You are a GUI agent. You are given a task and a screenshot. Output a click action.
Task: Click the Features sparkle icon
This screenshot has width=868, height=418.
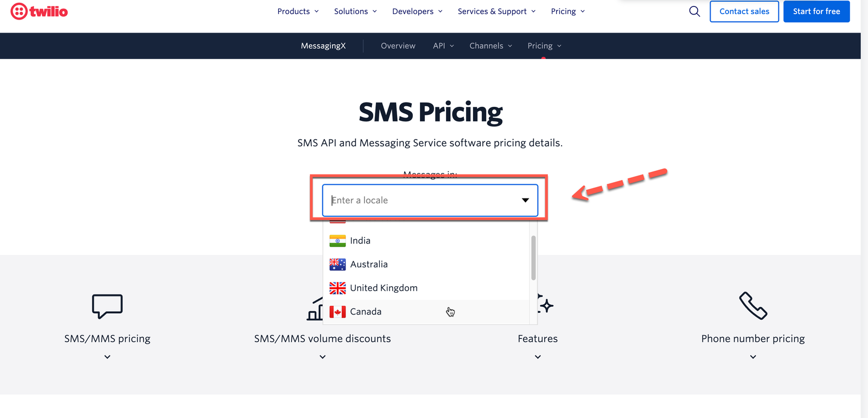coord(545,305)
